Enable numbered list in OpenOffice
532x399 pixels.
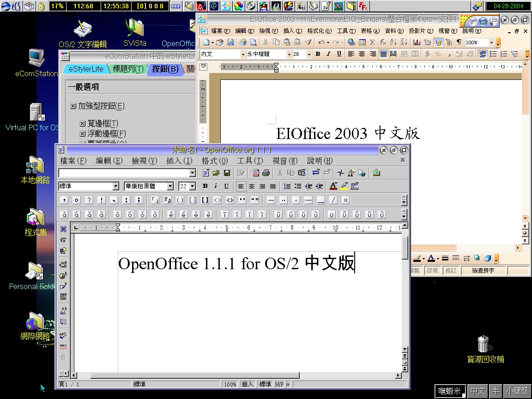(287, 186)
